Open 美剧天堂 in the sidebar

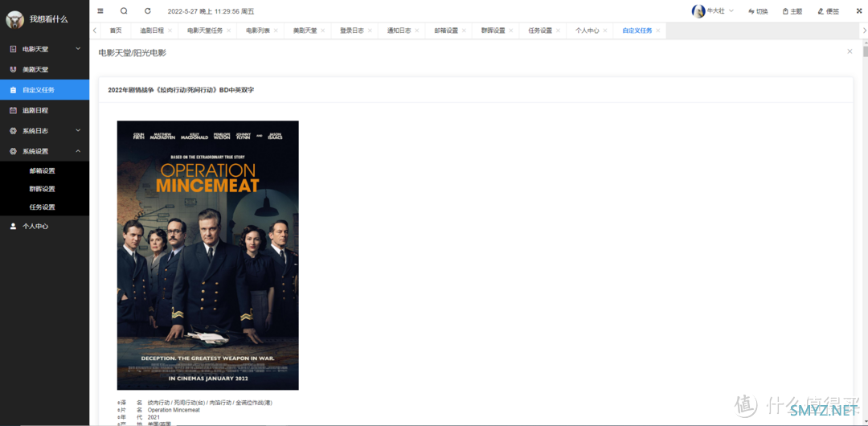[44, 70]
